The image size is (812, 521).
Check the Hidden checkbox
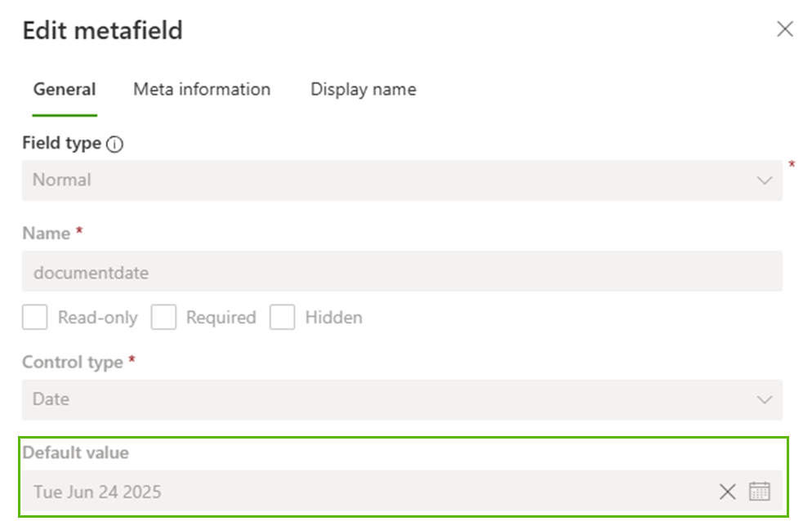(x=283, y=318)
